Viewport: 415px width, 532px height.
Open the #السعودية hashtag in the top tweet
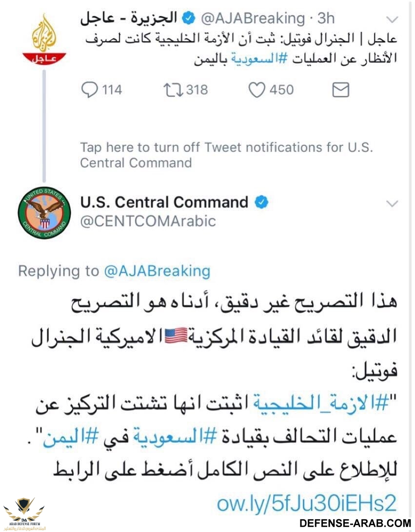click(259, 59)
